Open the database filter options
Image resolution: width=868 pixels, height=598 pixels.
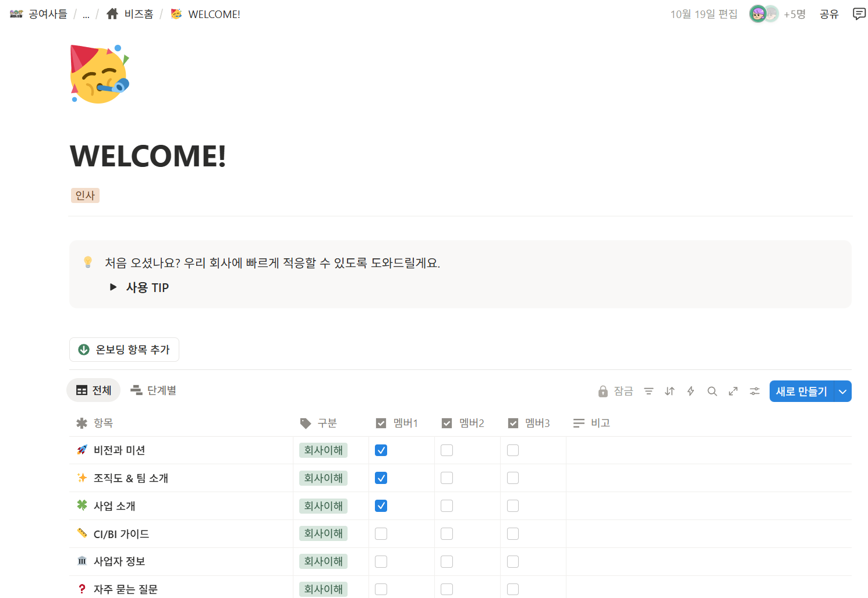(649, 391)
